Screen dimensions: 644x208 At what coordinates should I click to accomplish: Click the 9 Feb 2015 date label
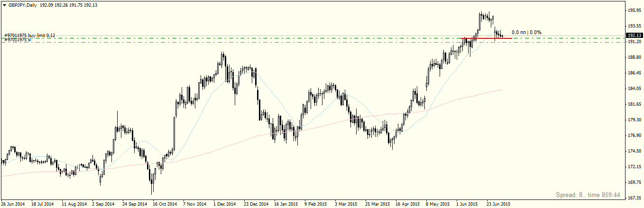(x=316, y=204)
